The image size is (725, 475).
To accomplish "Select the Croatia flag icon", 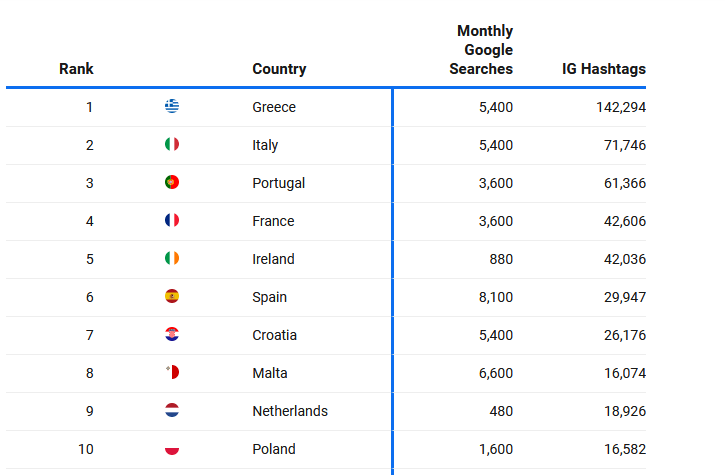I will 172,334.
